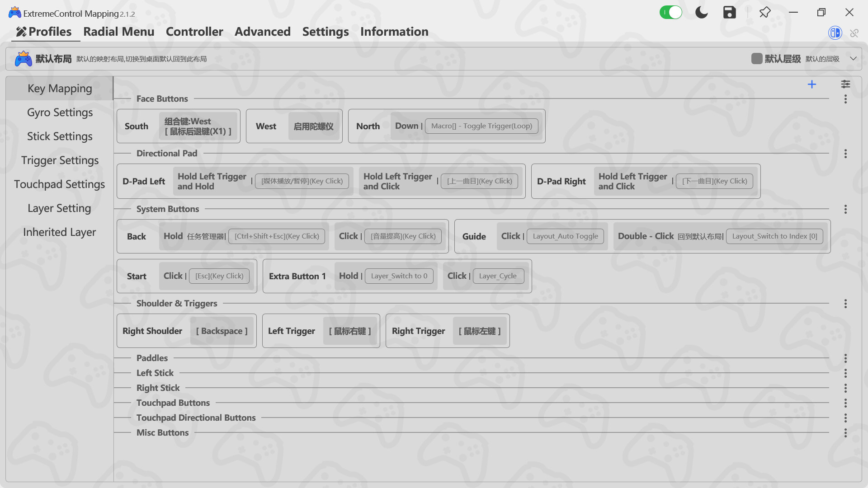Edit the Layer_Cycle click action
This screenshot has width=868, height=488.
[498, 276]
